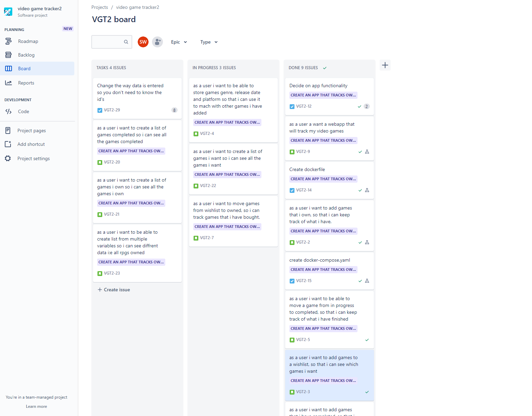The height and width of the screenshot is (416, 532).
Task: Expand the Type filter dropdown
Action: point(209,42)
